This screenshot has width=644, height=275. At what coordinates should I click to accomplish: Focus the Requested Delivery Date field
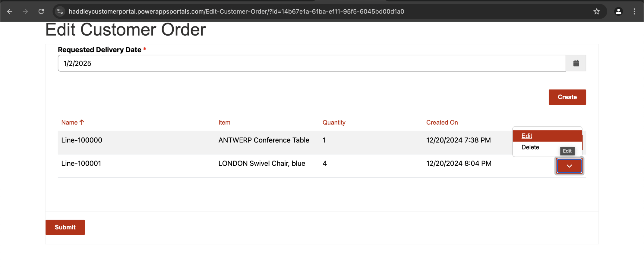click(x=311, y=63)
